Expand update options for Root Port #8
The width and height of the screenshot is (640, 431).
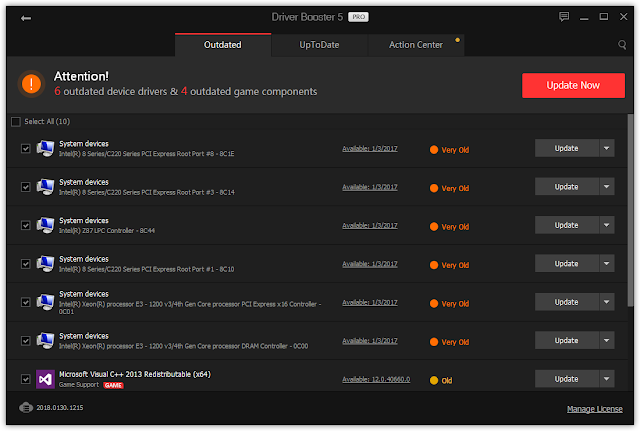click(607, 148)
